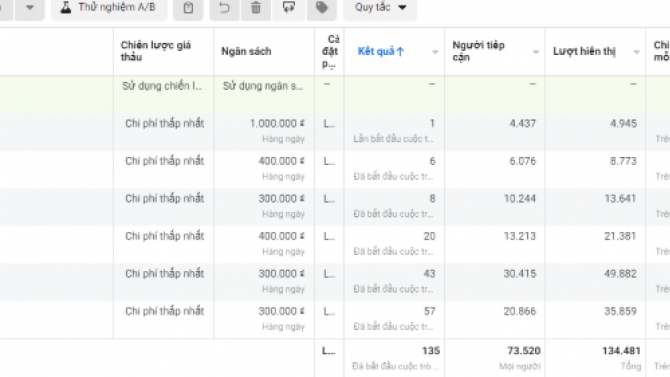Click the result value 1 cell
Screen dimensions: 670x377
click(432, 124)
